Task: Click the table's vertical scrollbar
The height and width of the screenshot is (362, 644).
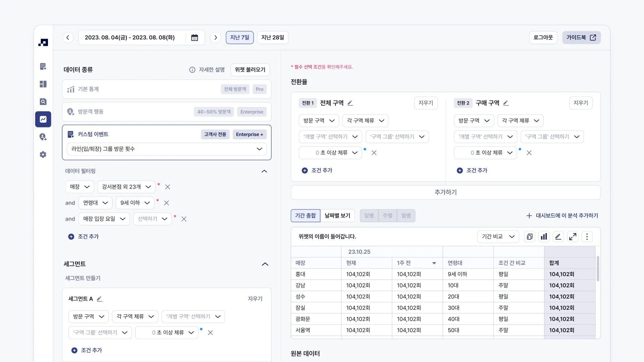Action: pyautogui.click(x=598, y=268)
